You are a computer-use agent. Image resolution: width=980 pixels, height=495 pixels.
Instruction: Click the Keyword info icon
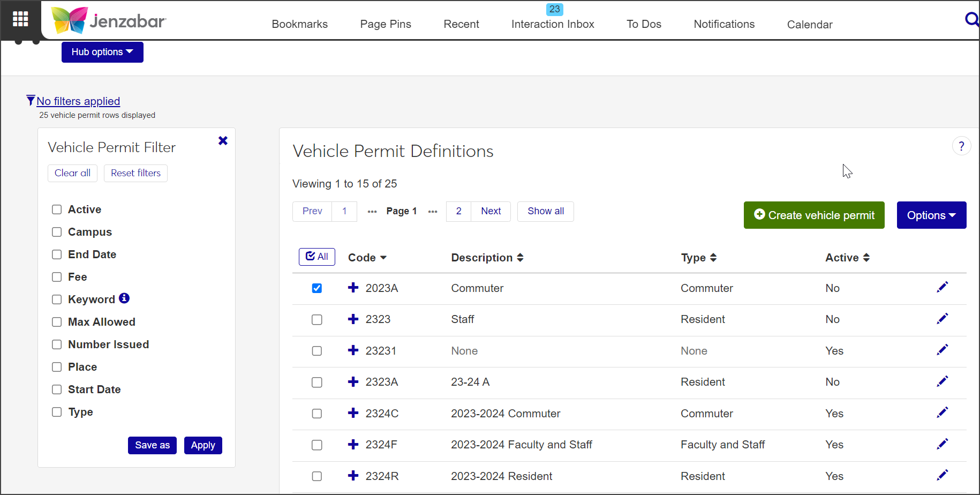click(124, 298)
